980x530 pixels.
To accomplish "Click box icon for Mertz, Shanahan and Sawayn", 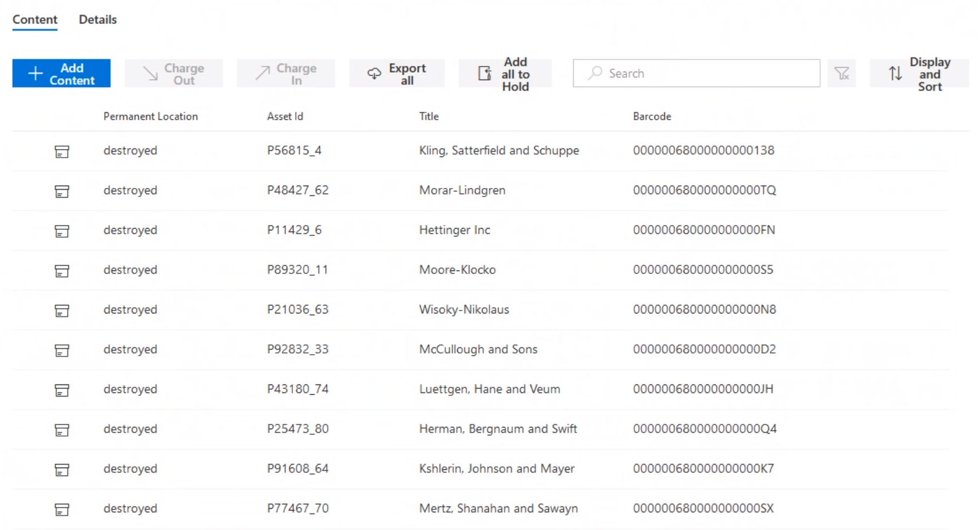I will (62, 509).
